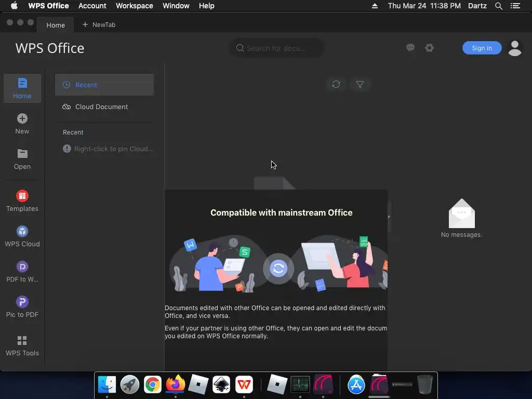This screenshot has width=532, height=399.
Task: Launch Firefox from the Dock
Action: [x=176, y=384]
